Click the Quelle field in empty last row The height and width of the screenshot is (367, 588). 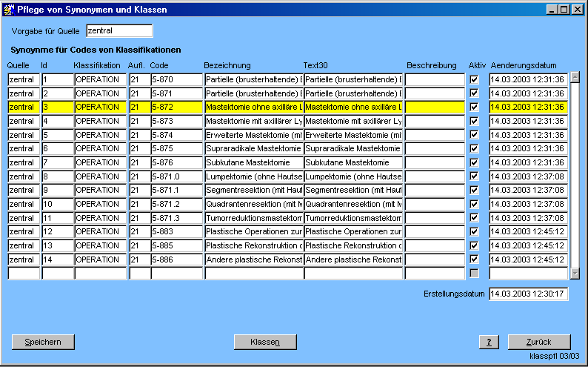coord(24,274)
